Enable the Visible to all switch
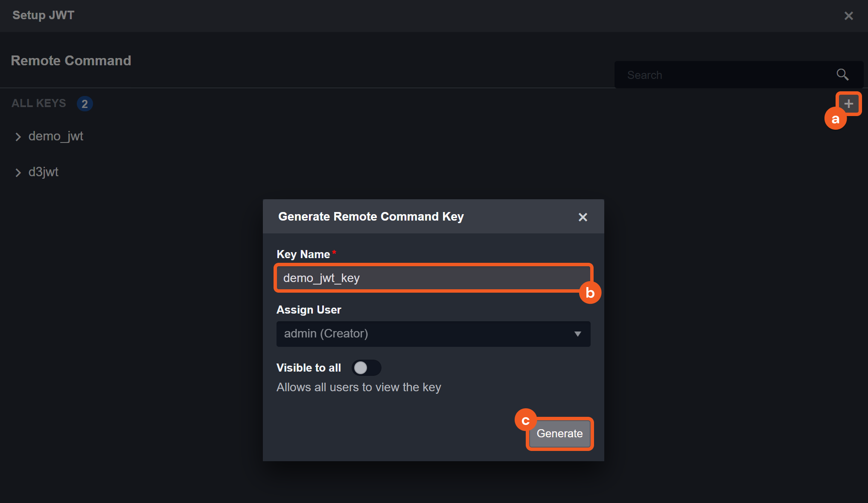This screenshot has height=503, width=868. (366, 368)
